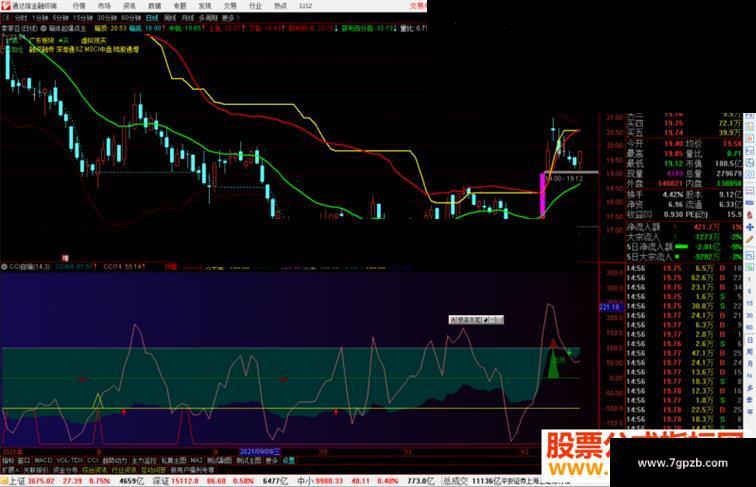The width and height of the screenshot is (756, 487).
Task: Switch sub-chart indicator to VOL-TDX
Action: 70,460
